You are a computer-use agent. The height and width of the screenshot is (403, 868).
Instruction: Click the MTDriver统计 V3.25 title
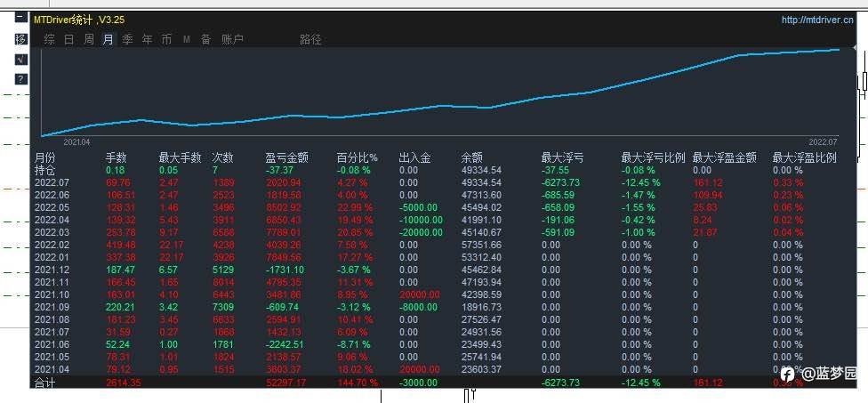click(79, 20)
